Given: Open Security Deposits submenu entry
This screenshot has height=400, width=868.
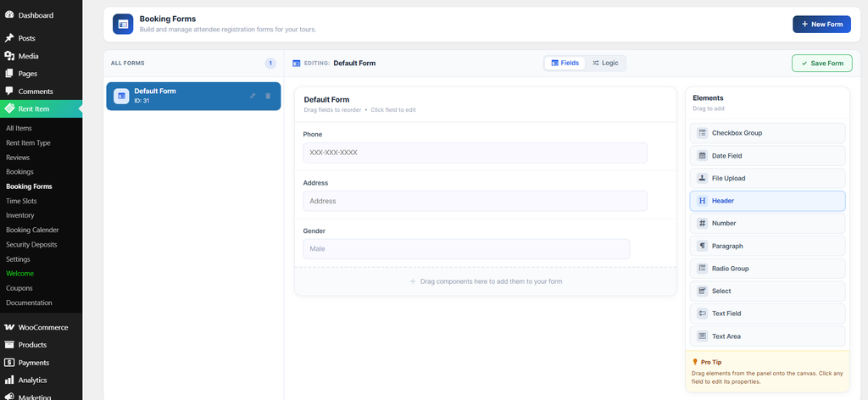Looking at the screenshot, I should (x=31, y=245).
